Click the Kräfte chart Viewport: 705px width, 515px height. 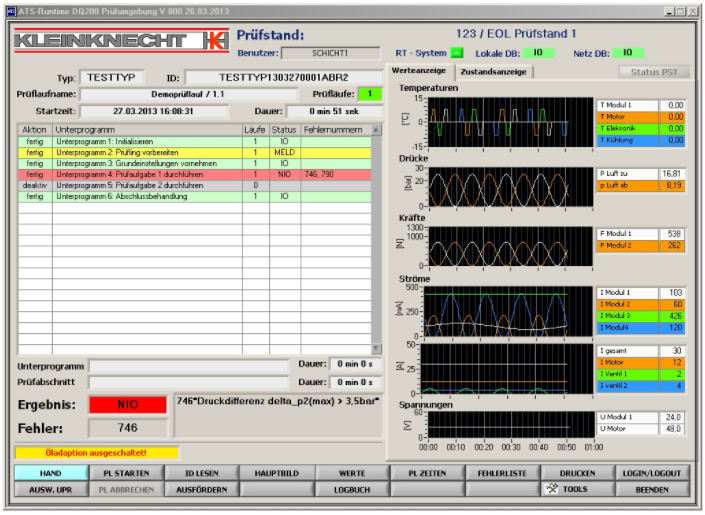[x=511, y=246]
